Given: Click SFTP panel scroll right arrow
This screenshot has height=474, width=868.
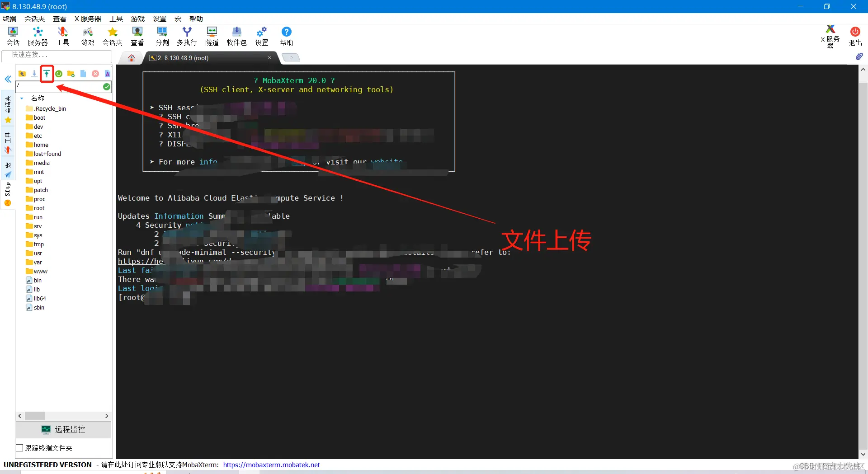Looking at the screenshot, I should (107, 416).
